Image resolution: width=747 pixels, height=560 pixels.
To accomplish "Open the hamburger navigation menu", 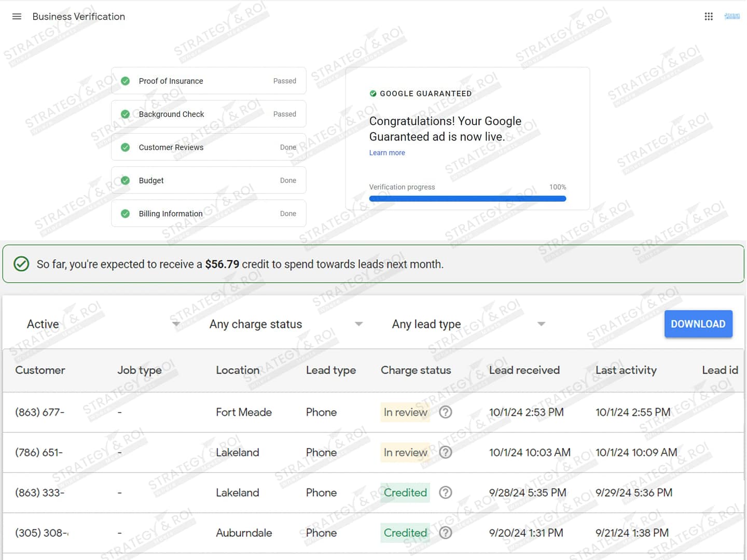I will (17, 17).
